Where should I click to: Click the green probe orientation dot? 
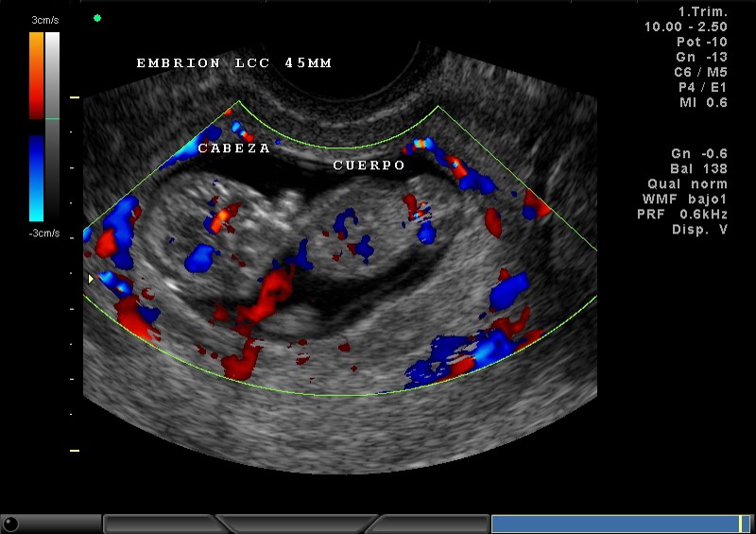97,18
